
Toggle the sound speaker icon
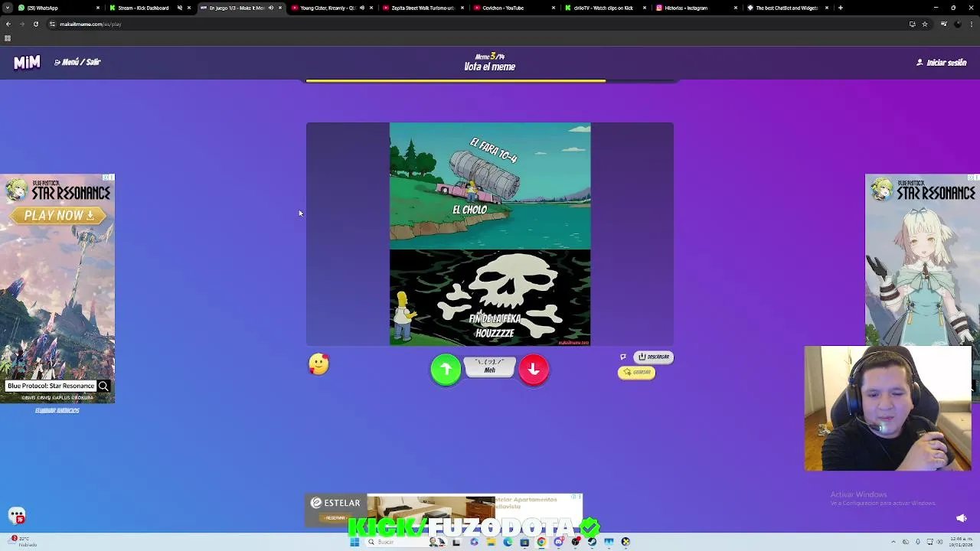(x=962, y=518)
